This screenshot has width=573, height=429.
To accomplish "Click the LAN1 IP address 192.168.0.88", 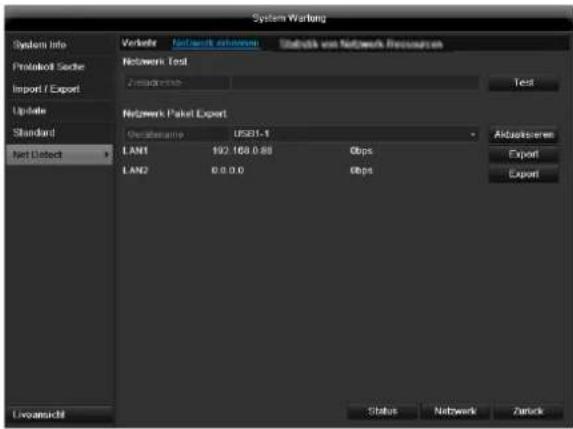I will [242, 151].
